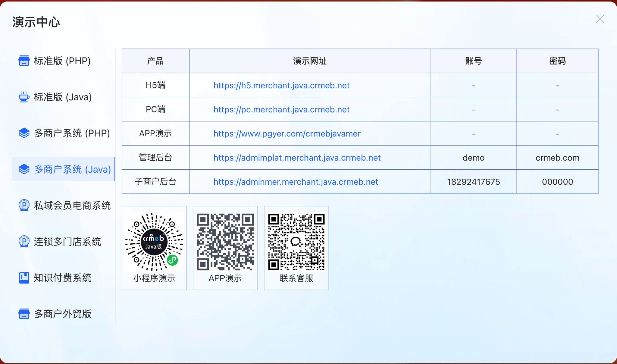The height and width of the screenshot is (364, 617).
Task: Click the '产品' column header
Action: 155,61
